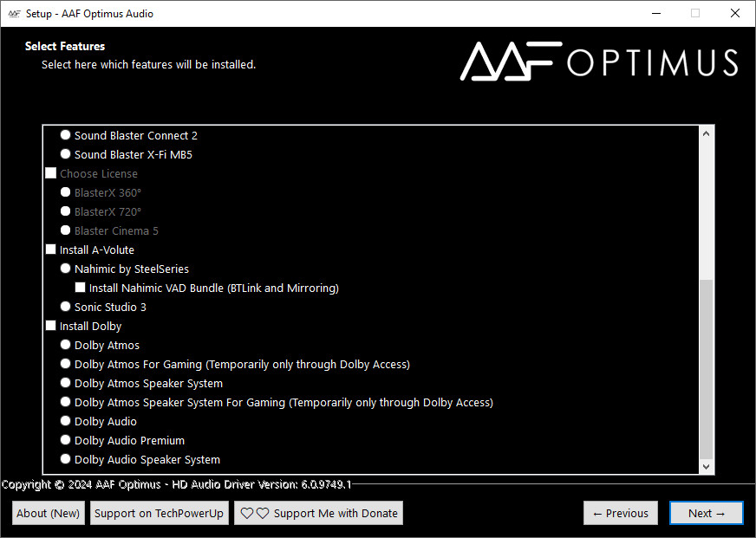
Task: Go to the Next setup page
Action: (707, 514)
